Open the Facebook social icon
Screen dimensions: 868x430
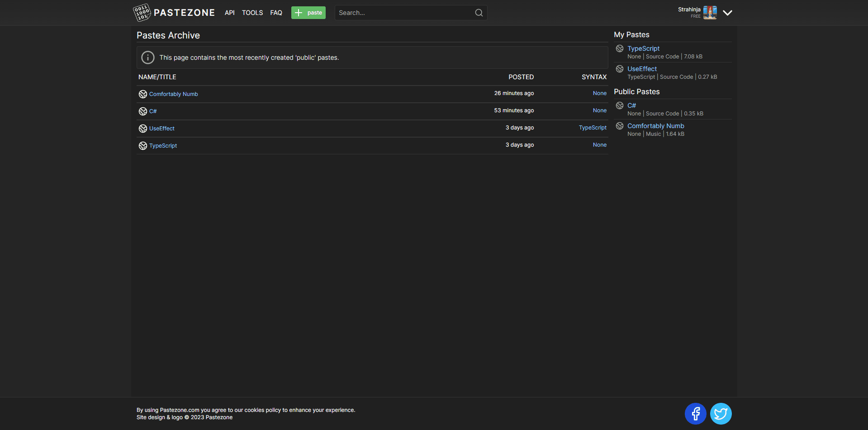pyautogui.click(x=696, y=414)
